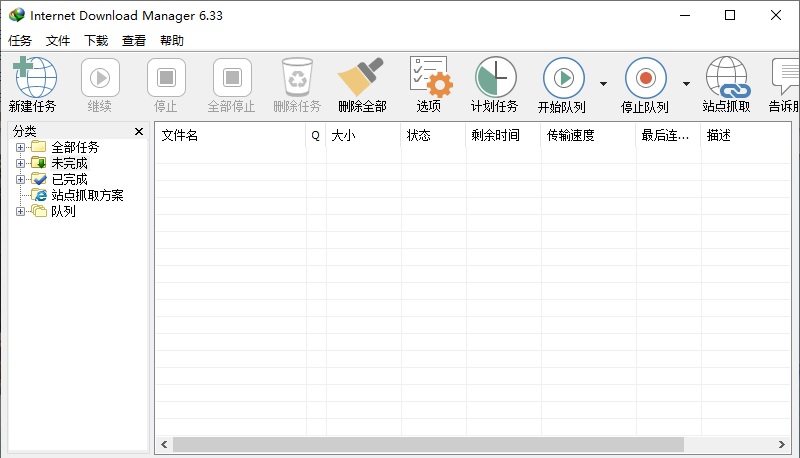This screenshot has height=458, width=800.
Task: Click the 全部停止 (stop all) icon
Action: pos(232,78)
